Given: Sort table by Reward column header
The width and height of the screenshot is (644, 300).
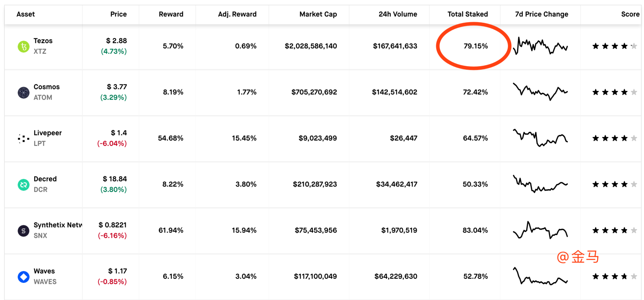Looking at the screenshot, I should [x=171, y=14].
